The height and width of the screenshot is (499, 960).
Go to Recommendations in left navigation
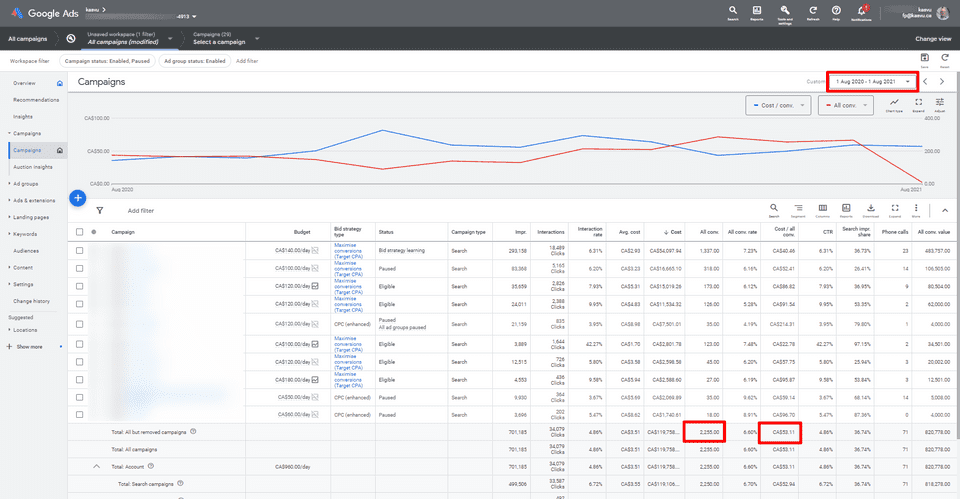[x=35, y=100]
